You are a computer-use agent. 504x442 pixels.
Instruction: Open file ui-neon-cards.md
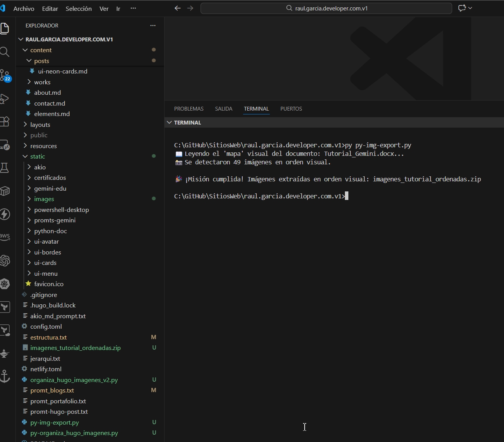(x=63, y=71)
